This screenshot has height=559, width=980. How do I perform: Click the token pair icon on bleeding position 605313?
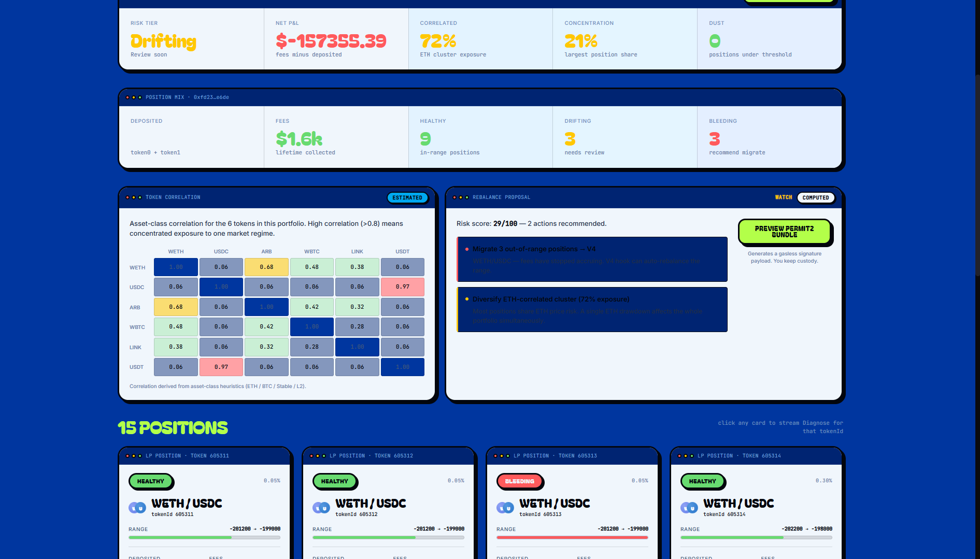click(x=505, y=508)
